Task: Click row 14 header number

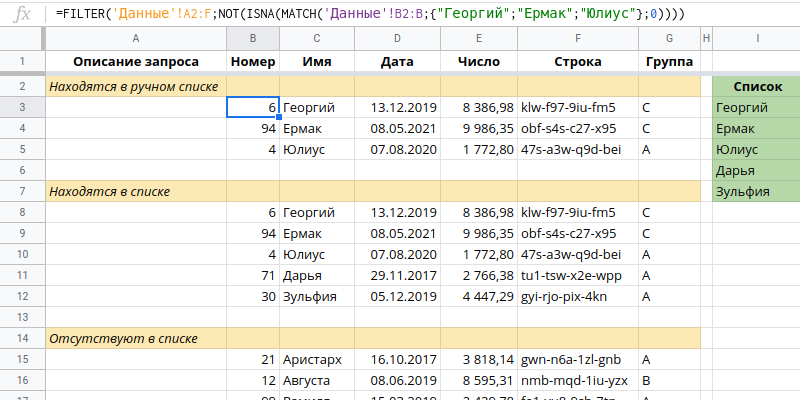Action: click(21, 338)
